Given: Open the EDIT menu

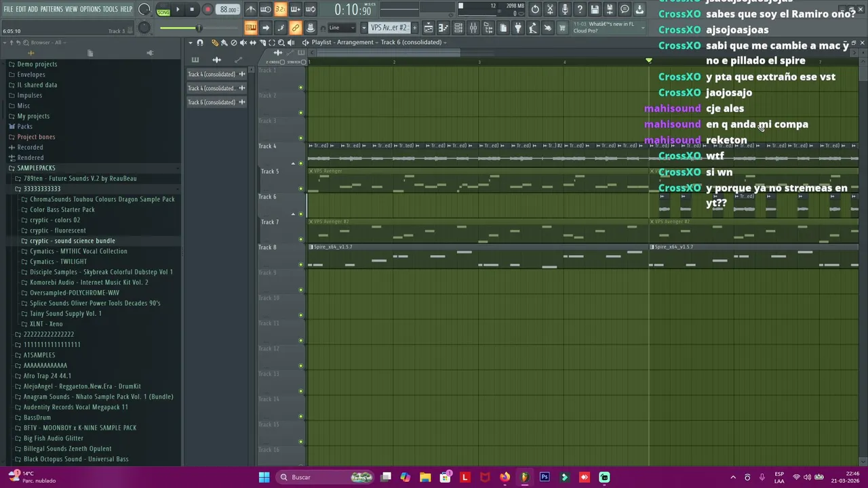Looking at the screenshot, I should pyautogui.click(x=21, y=9).
